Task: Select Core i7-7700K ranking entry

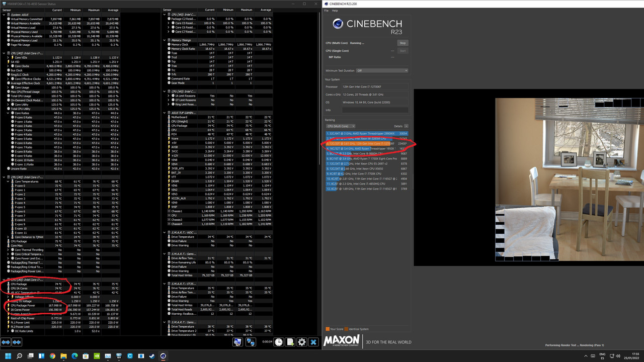Action: [367, 173]
